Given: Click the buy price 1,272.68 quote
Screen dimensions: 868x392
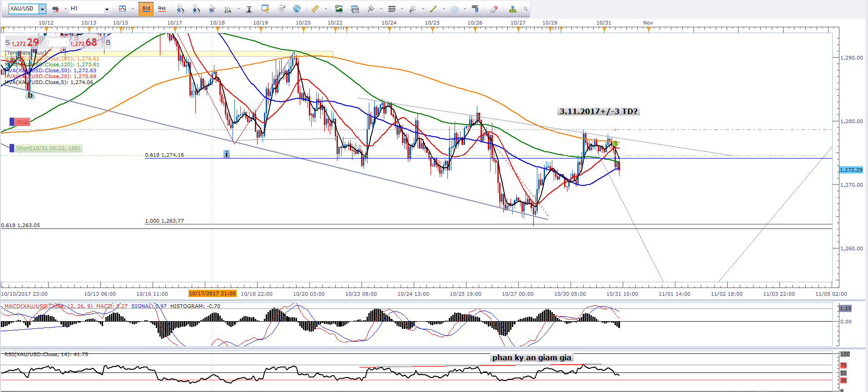Looking at the screenshot, I should point(84,43).
